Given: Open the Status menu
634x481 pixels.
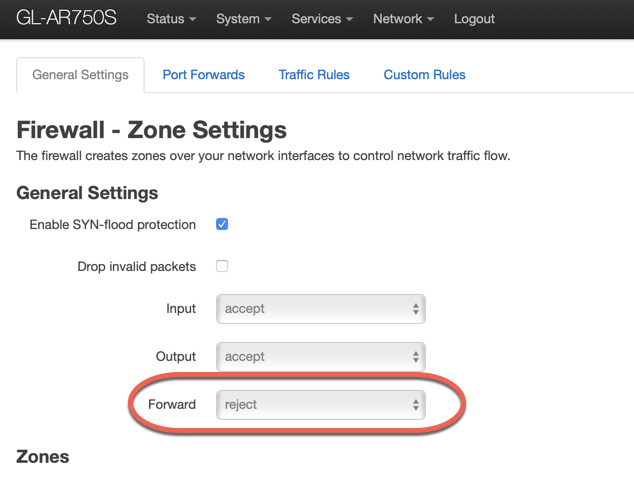Looking at the screenshot, I should pyautogui.click(x=170, y=19).
